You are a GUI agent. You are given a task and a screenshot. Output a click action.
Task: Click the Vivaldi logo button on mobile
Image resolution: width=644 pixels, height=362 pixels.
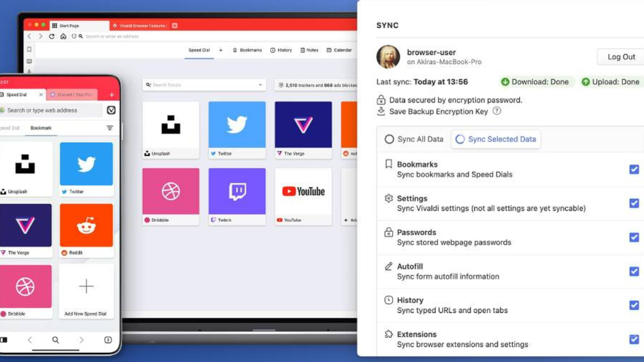[111, 110]
